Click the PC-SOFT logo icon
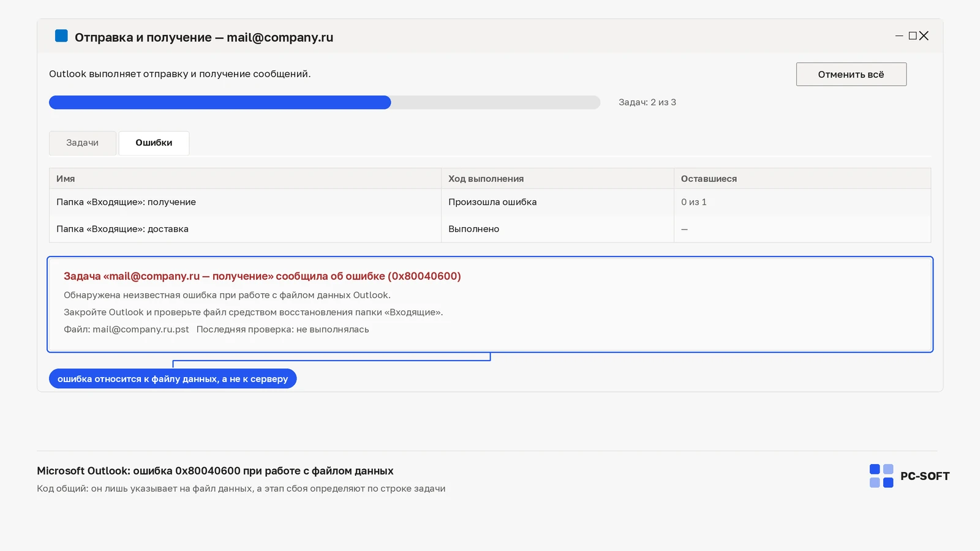Image resolution: width=980 pixels, height=551 pixels. [881, 476]
